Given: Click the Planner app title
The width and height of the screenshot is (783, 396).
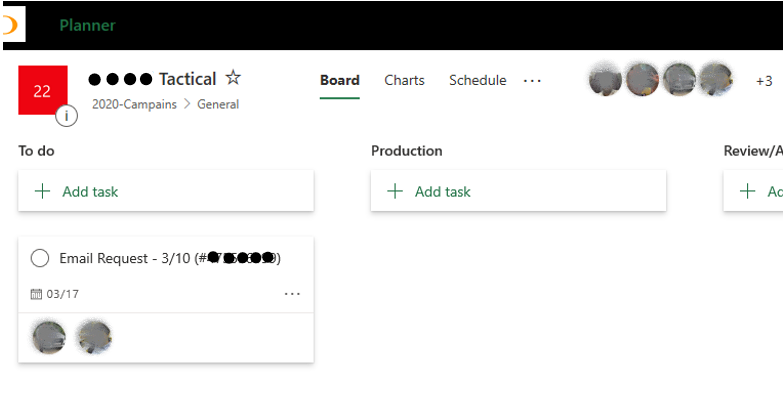Looking at the screenshot, I should click(87, 25).
